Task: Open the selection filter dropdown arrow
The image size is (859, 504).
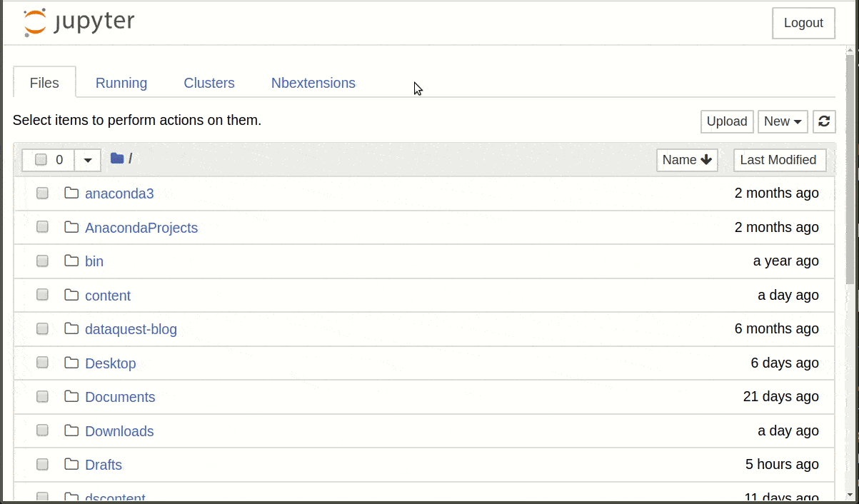Action: (87, 160)
